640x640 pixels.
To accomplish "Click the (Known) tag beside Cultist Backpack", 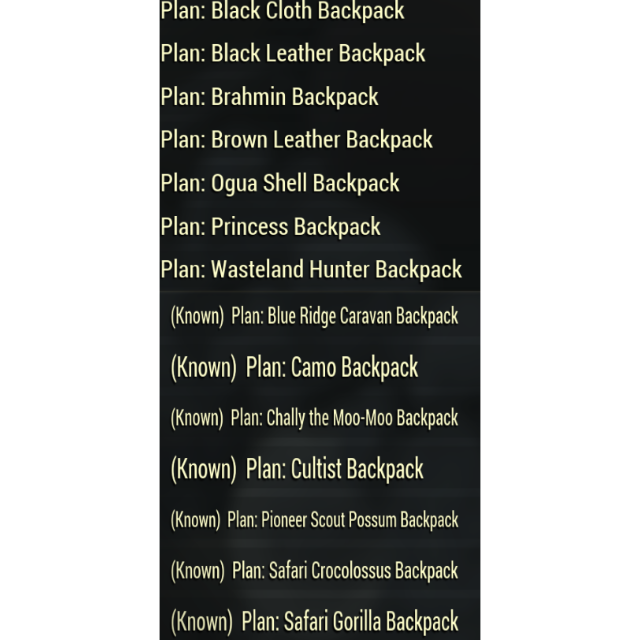I will tap(203, 469).
